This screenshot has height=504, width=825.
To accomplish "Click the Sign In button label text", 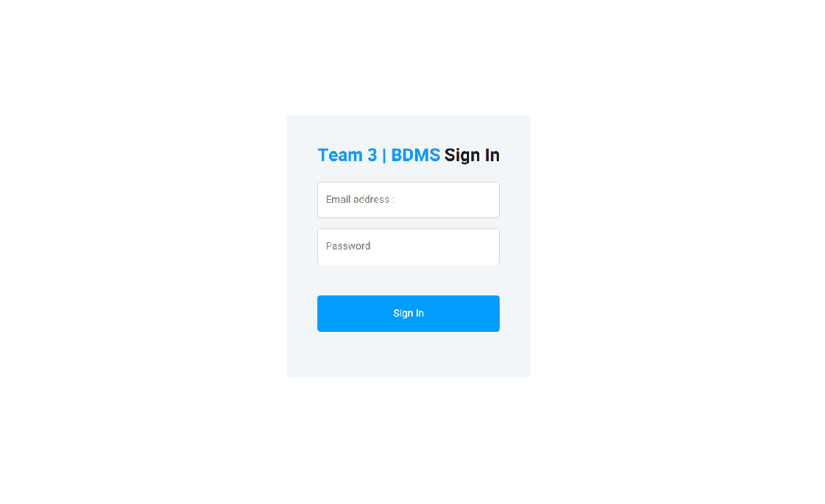I will click(408, 314).
